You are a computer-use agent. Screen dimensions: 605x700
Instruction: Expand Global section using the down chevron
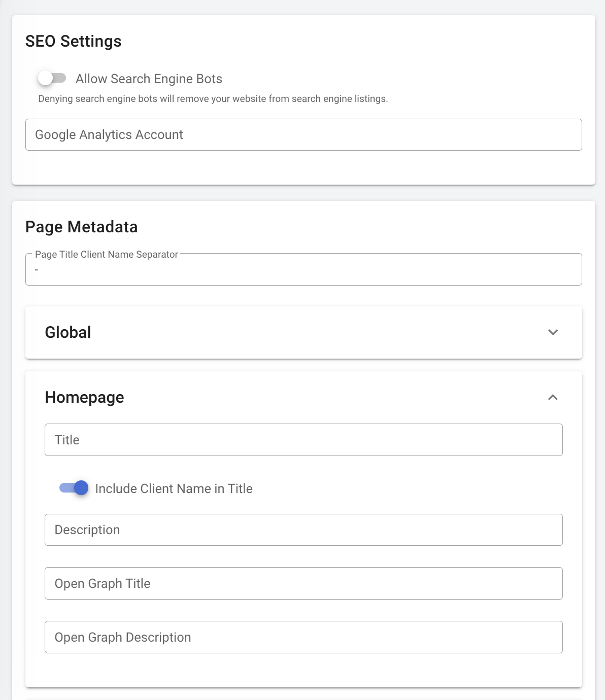coord(553,332)
